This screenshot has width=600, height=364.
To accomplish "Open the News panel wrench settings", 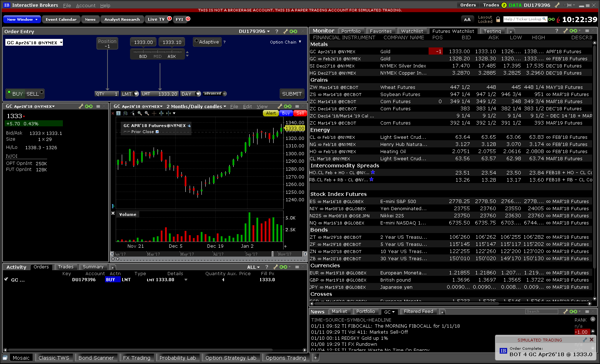I will point(565,312).
